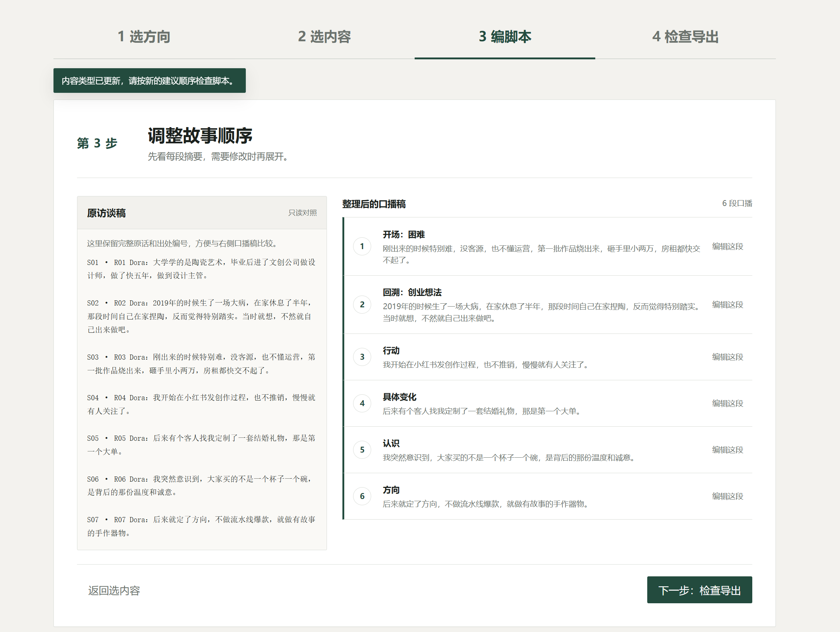Image resolution: width=840 pixels, height=632 pixels.
Task: Click number badge 6 of 方向 segment
Action: [x=362, y=496]
